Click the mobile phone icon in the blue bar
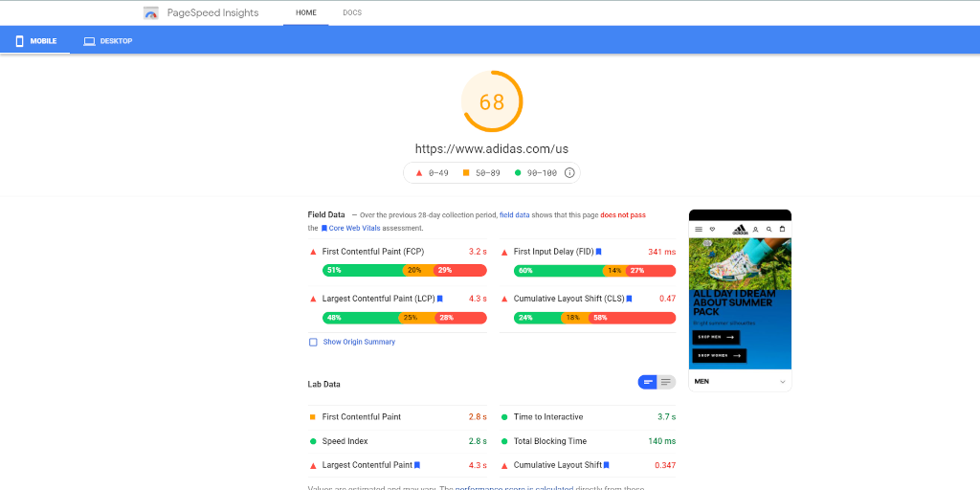Image resolution: width=980 pixels, height=490 pixels. pos(19,41)
